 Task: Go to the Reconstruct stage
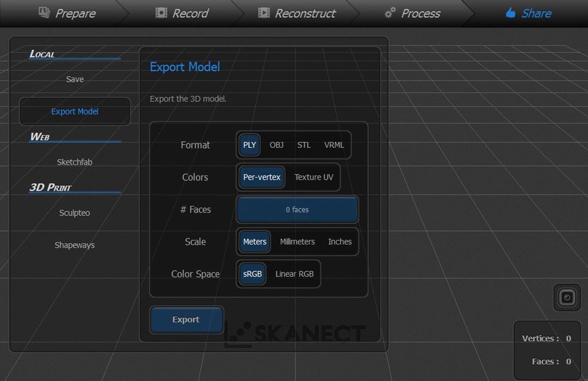click(297, 13)
